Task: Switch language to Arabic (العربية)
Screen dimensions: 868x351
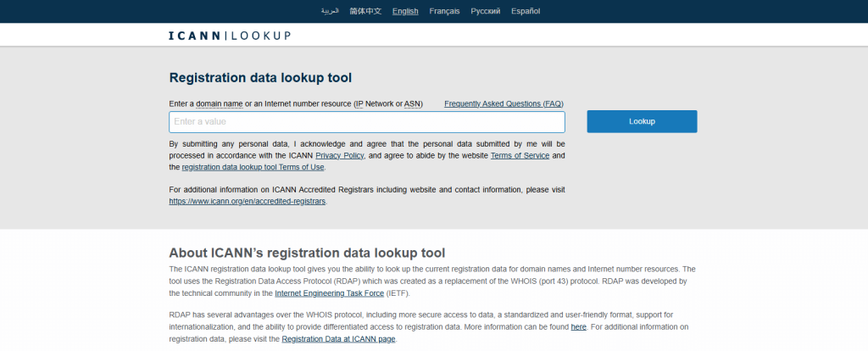Action: [x=330, y=11]
